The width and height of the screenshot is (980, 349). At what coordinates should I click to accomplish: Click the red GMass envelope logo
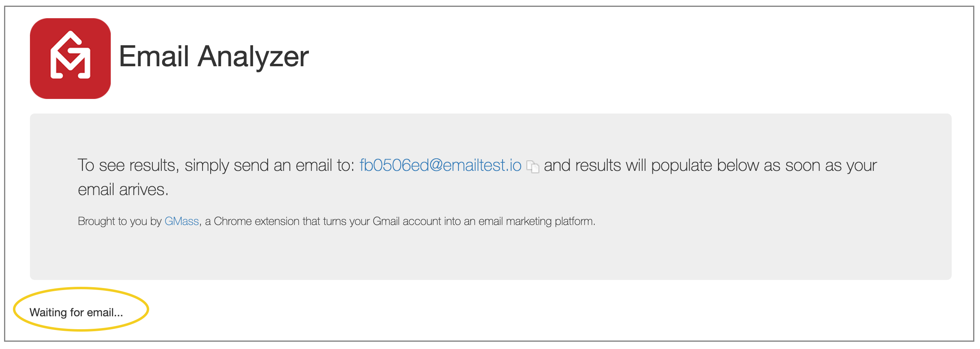tap(70, 59)
